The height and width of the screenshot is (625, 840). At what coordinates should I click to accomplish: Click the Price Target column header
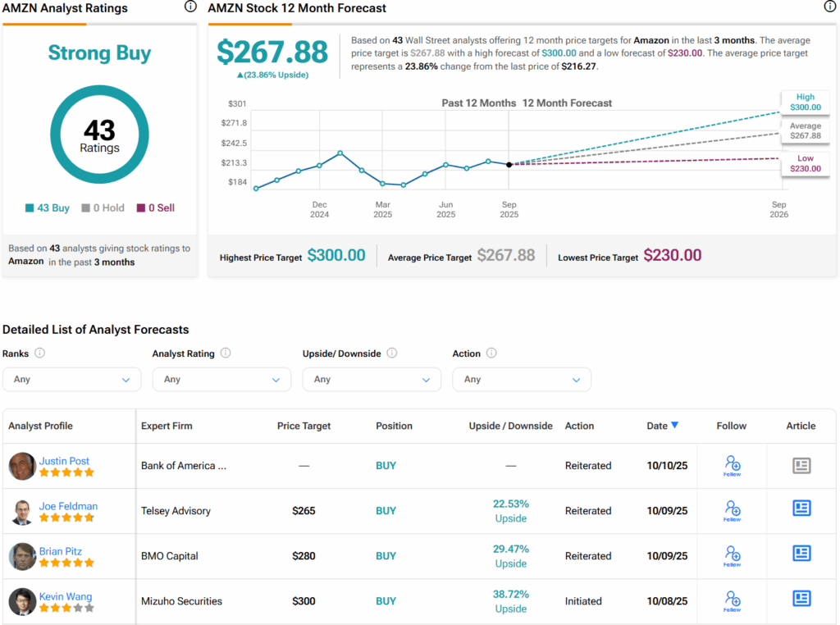[304, 426]
